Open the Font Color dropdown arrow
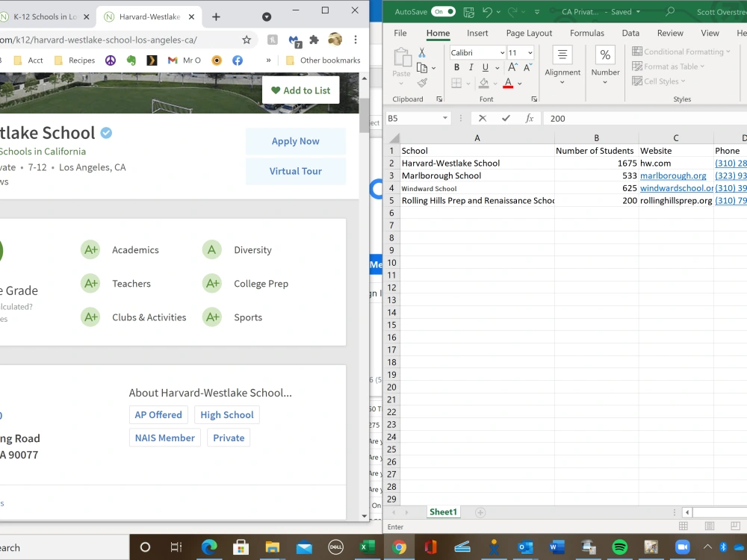Viewport: 747px width, 560px height. point(520,84)
